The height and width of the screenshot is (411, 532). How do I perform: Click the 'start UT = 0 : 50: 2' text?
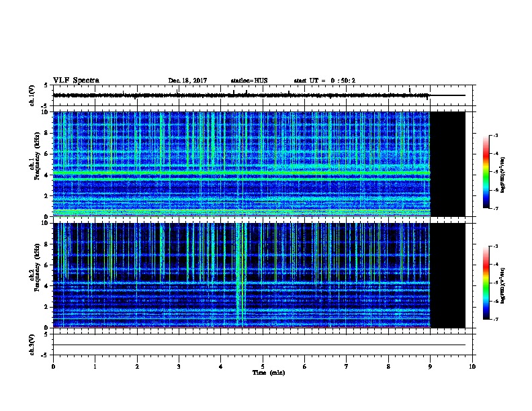click(x=324, y=81)
